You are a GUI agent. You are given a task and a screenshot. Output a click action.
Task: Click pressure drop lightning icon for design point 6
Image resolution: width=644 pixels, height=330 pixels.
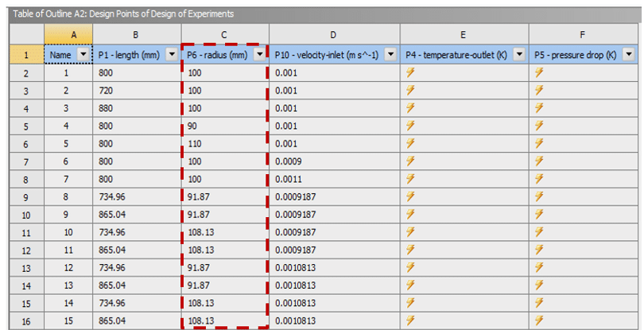click(x=539, y=161)
